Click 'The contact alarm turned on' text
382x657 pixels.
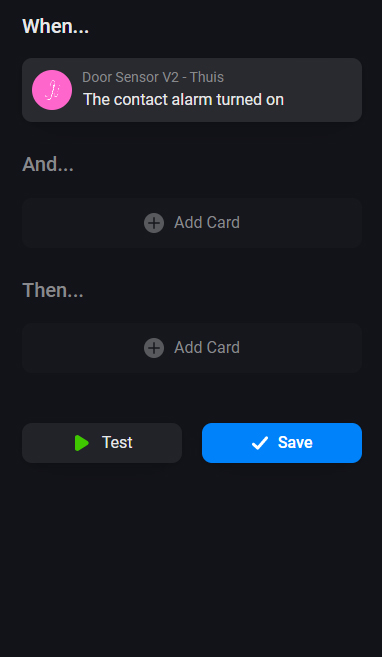coord(183,100)
